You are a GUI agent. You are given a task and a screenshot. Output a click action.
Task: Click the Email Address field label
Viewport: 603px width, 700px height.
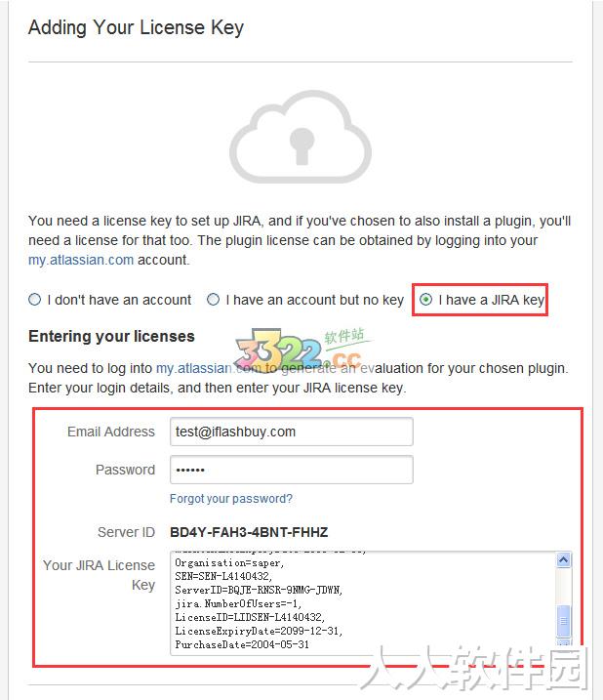[111, 432]
